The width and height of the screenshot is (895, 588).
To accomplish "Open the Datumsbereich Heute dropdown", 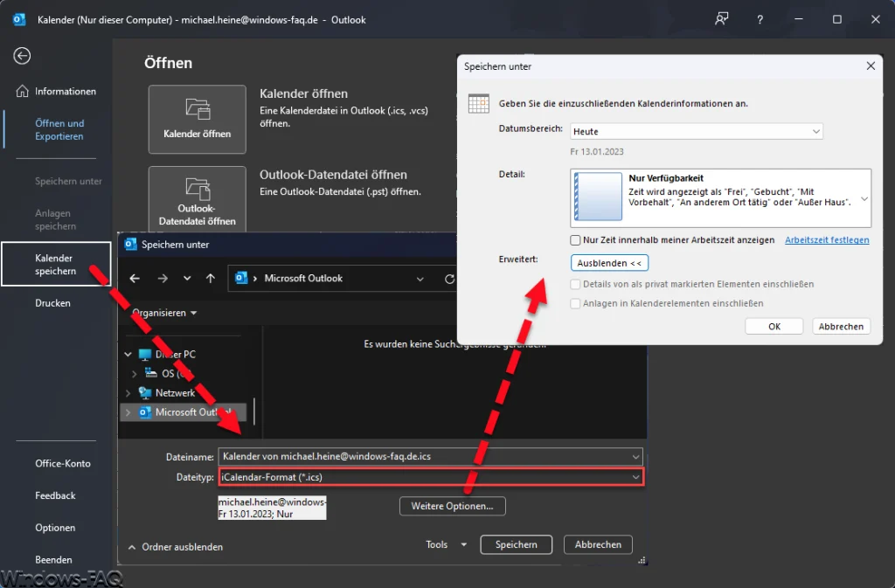I will pos(697,131).
